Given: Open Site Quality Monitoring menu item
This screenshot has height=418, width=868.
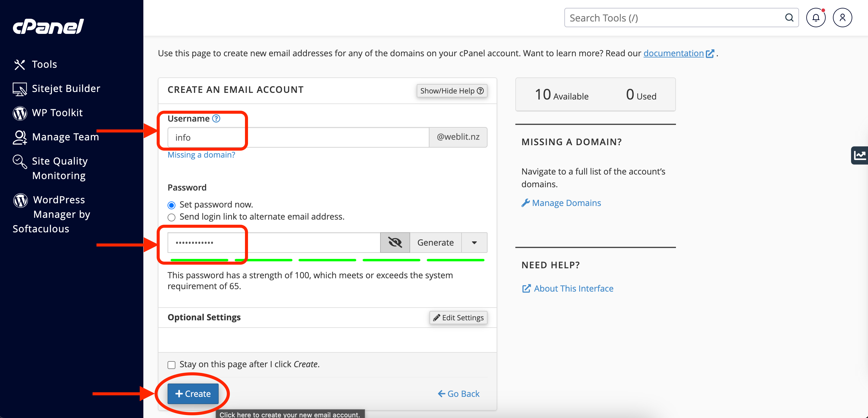Looking at the screenshot, I should pos(60,168).
